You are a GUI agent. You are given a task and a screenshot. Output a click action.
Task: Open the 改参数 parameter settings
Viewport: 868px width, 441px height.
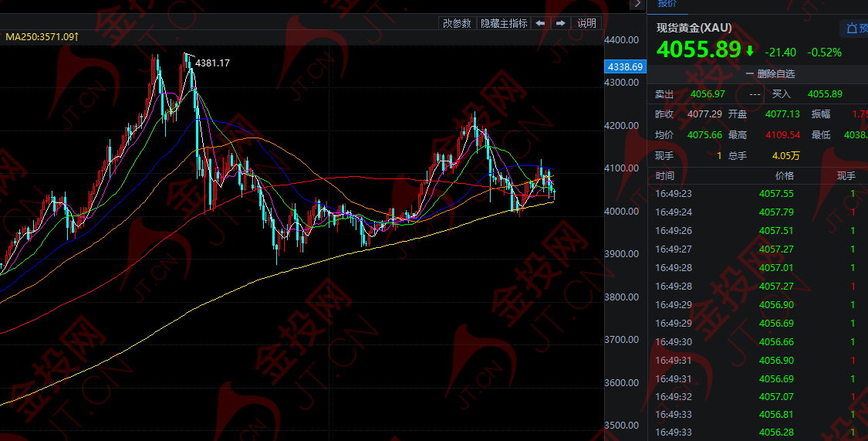coord(458,23)
